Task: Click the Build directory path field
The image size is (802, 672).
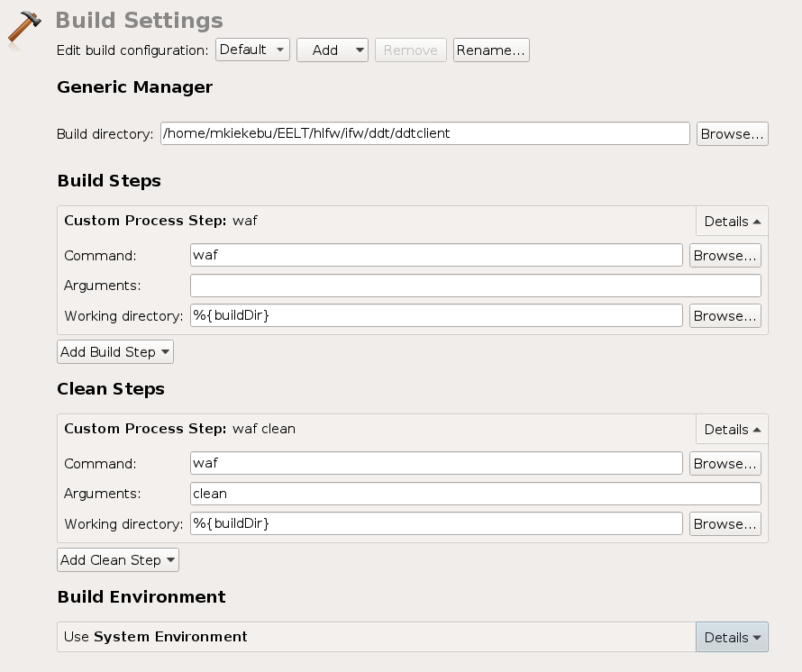Action: 424,133
